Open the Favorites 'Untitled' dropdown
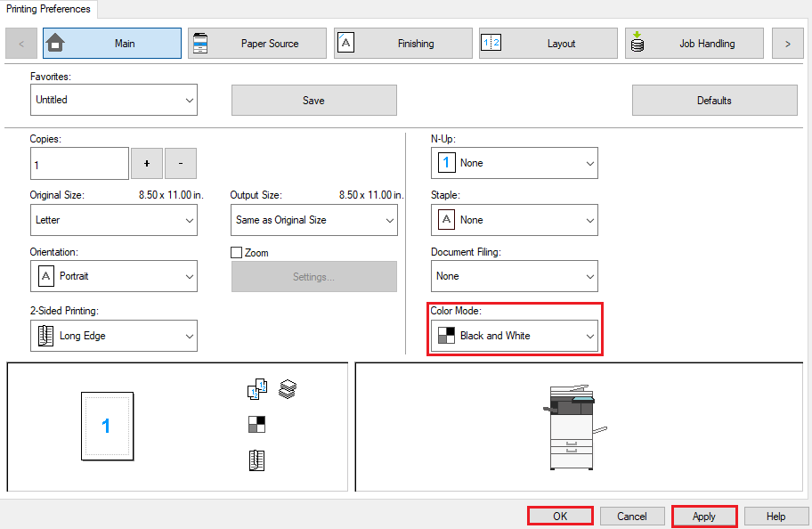The height and width of the screenshot is (529, 812). click(113, 100)
